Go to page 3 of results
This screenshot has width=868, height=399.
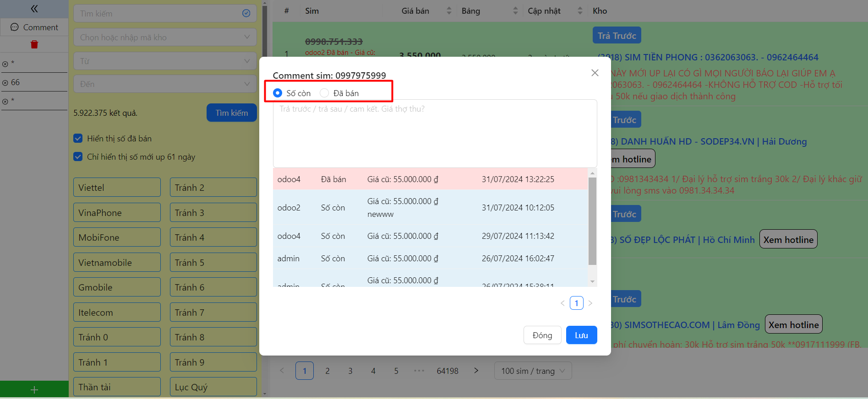coord(350,371)
